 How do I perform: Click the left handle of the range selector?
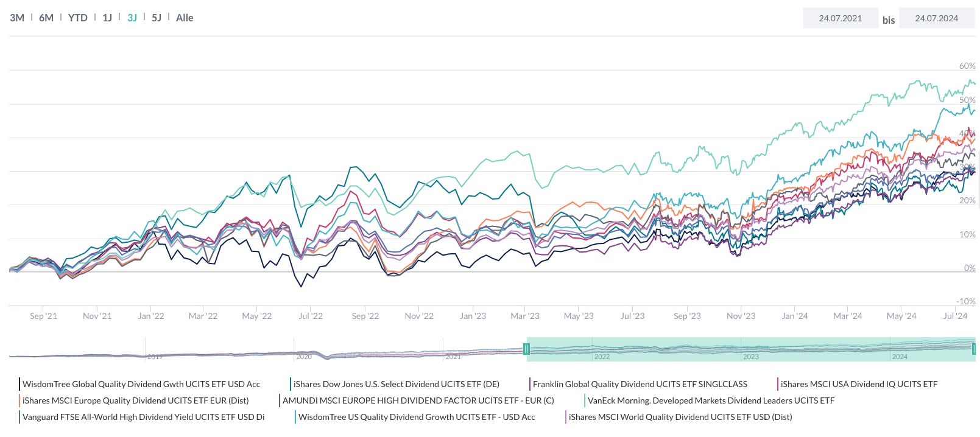(527, 348)
